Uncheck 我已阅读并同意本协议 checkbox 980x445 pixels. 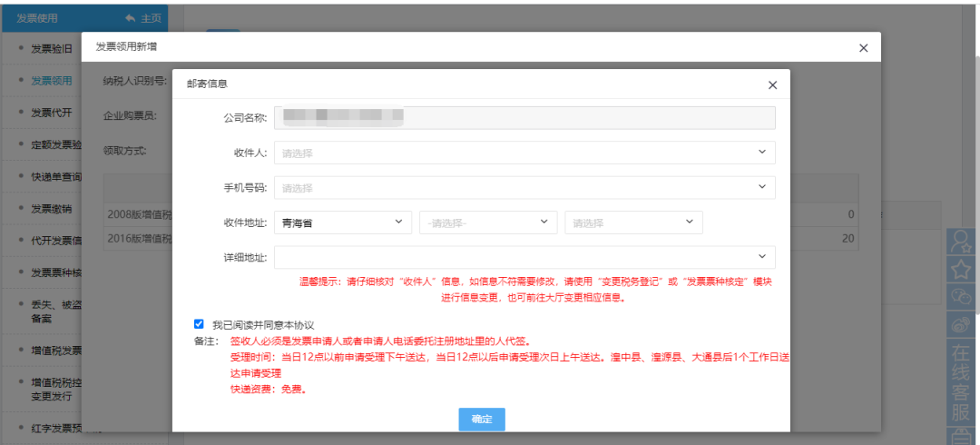199,324
